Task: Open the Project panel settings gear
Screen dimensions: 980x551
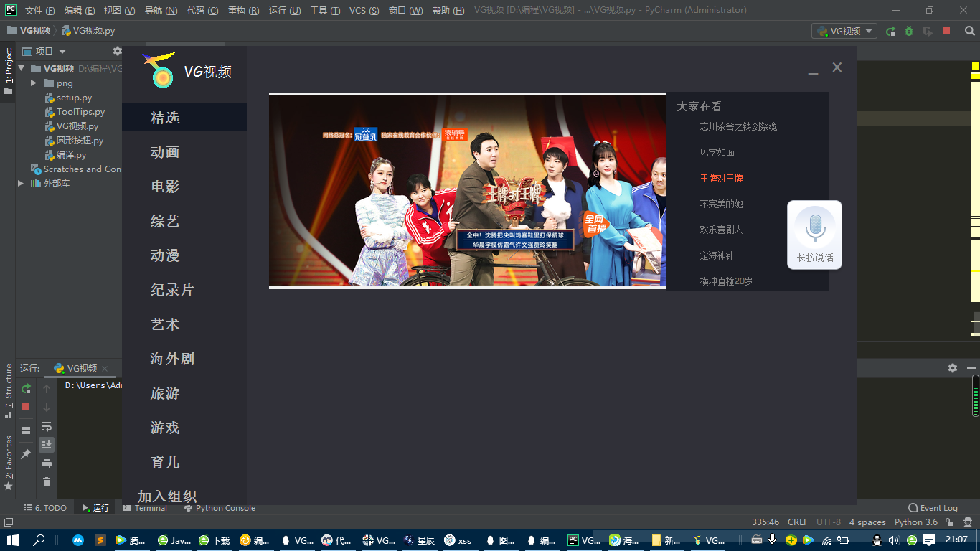Action: coord(118,51)
